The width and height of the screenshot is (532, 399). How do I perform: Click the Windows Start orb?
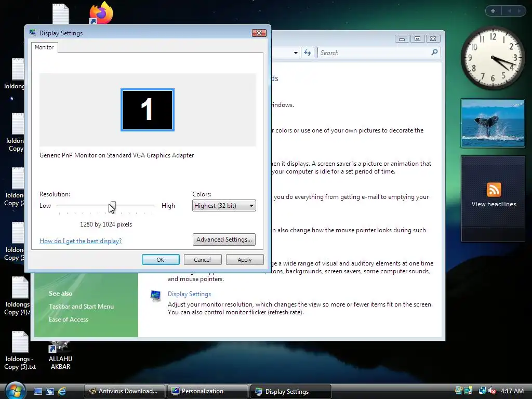(15, 391)
